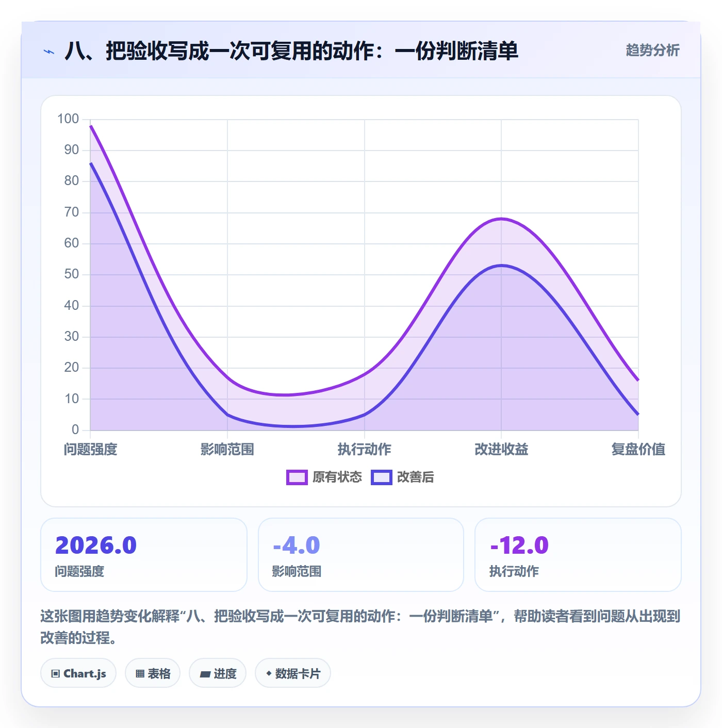722x728 pixels.
Task: Click the 执行动作 x-axis label
Action: pos(365,450)
